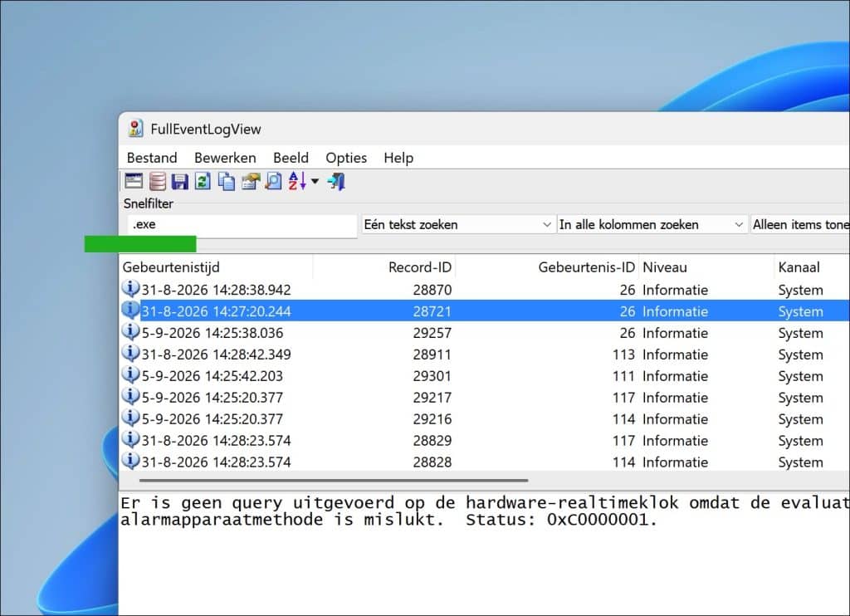
Task: Click the info icon of record 28911
Action: pyautogui.click(x=130, y=354)
